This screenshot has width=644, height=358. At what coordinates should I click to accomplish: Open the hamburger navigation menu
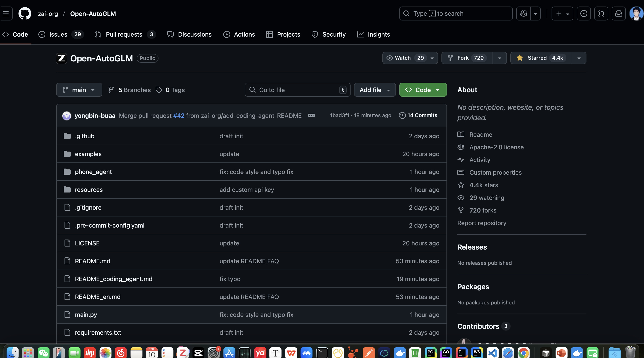point(6,14)
